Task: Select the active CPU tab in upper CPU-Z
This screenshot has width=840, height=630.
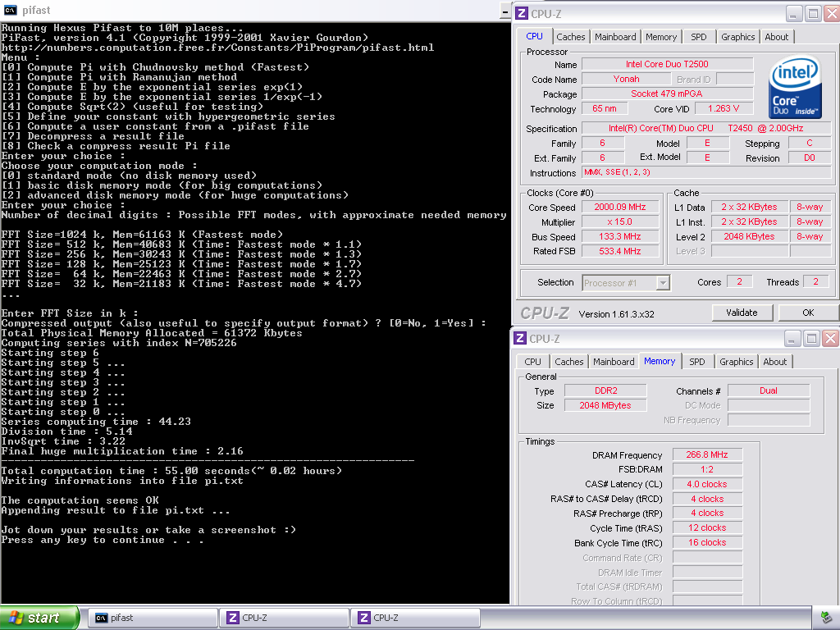Action: pos(535,36)
